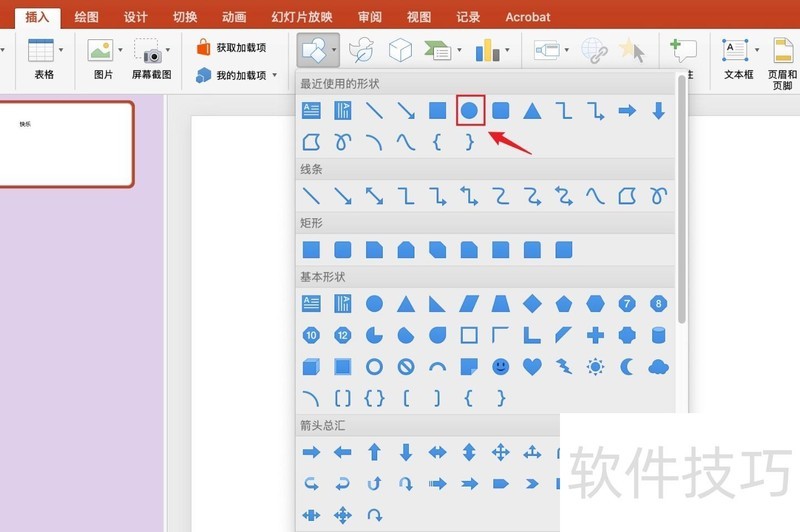
Task: Click Get Add-ins (获取加载项) button
Action: tap(238, 47)
